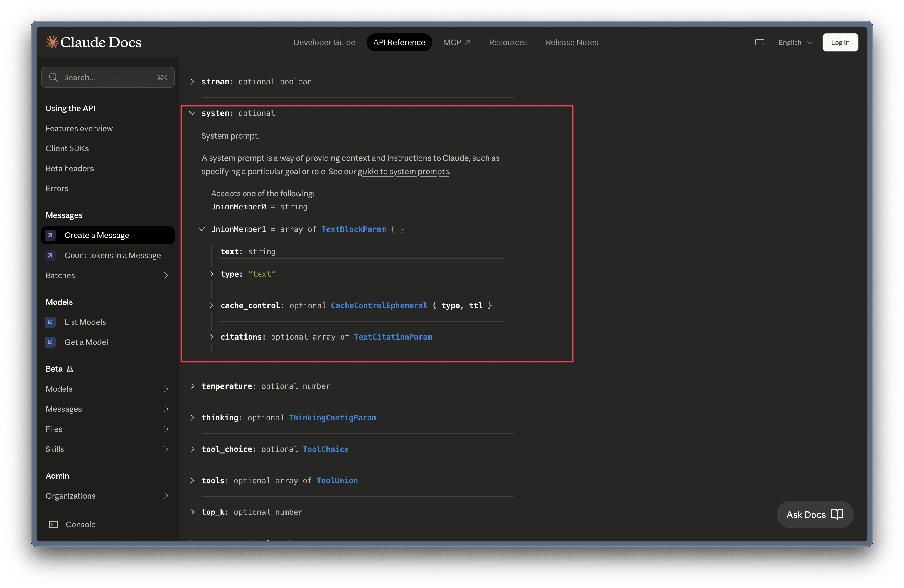Viewport: 904px width, 588px height.
Task: Click the Ask Docs book icon
Action: pyautogui.click(x=837, y=514)
